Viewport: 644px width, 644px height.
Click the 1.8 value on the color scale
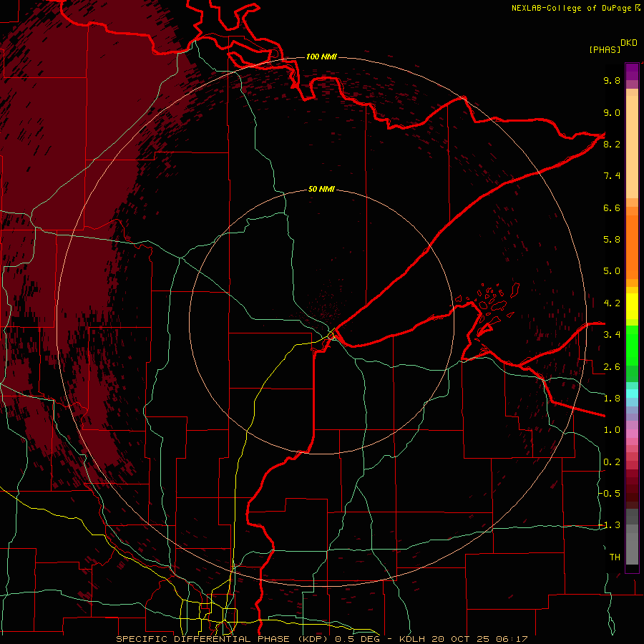(x=612, y=399)
